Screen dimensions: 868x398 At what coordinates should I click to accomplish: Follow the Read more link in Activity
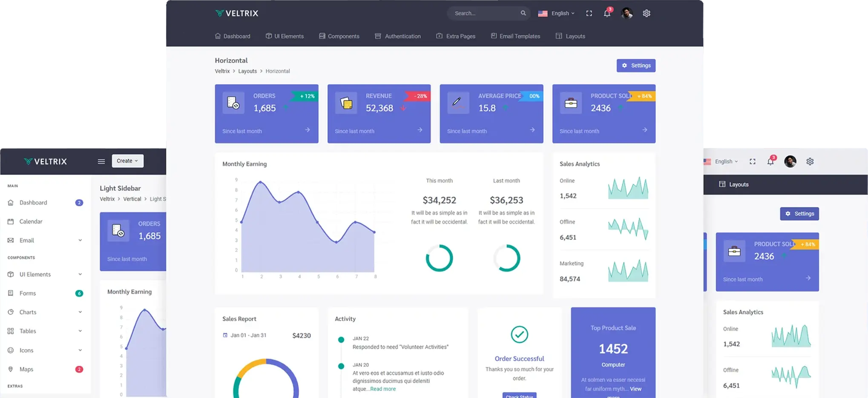click(382, 389)
